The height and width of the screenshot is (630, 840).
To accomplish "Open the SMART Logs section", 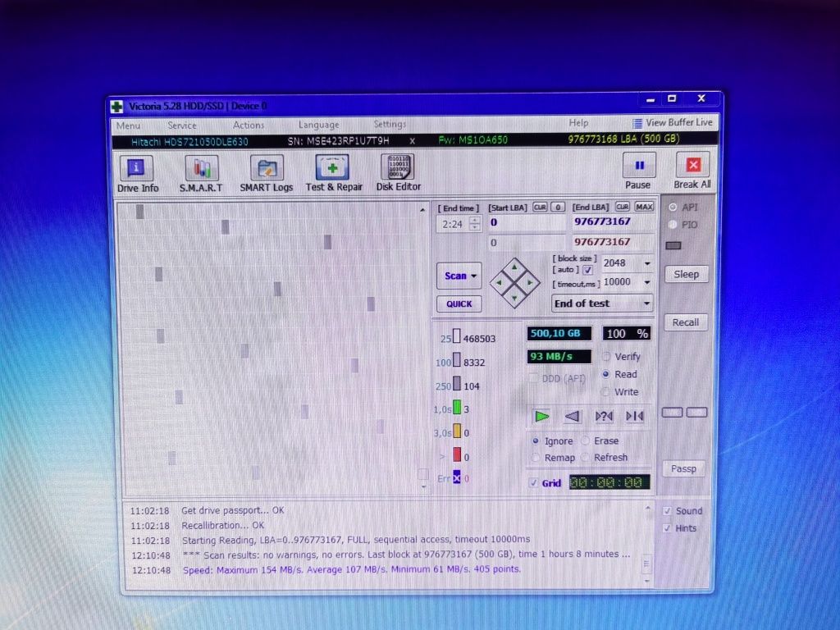I will pos(267,174).
